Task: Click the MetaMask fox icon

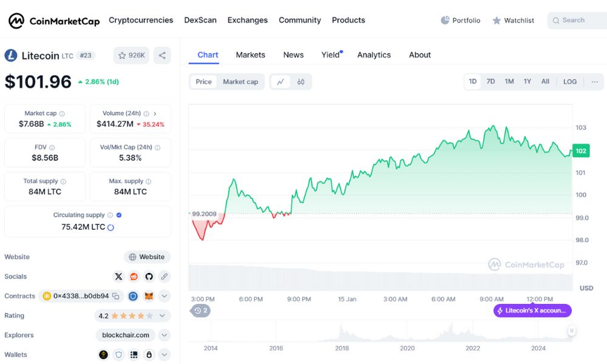Action: tap(149, 296)
